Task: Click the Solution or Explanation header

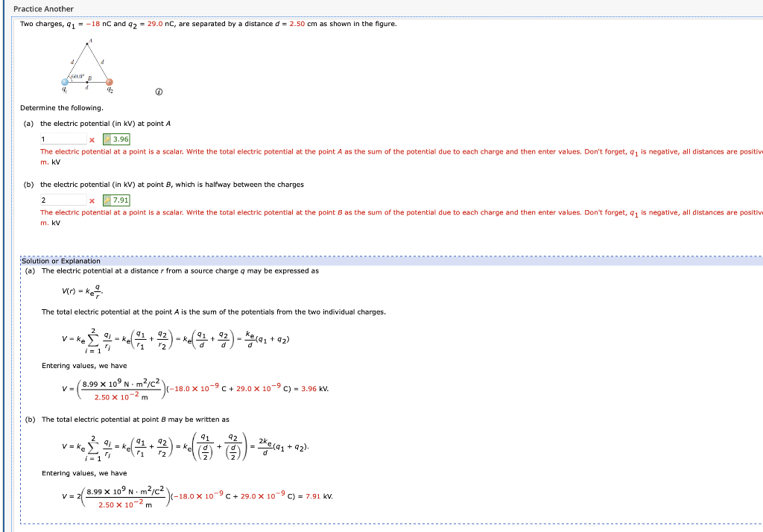Action: (61, 261)
